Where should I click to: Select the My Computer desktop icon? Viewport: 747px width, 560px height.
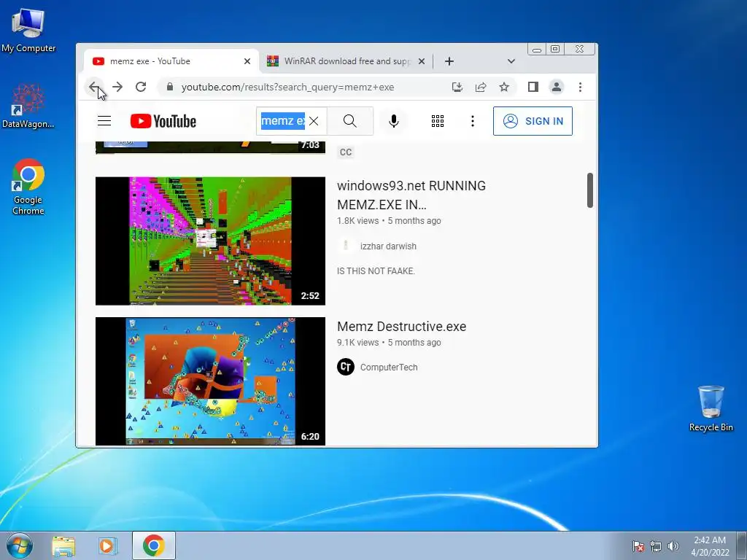click(28, 31)
